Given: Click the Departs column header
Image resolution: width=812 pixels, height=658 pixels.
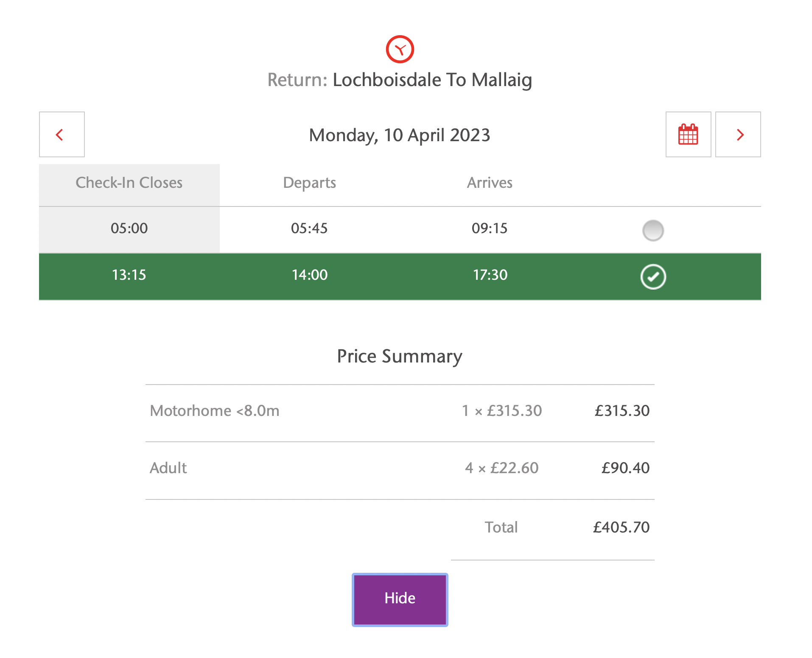Looking at the screenshot, I should (x=309, y=183).
